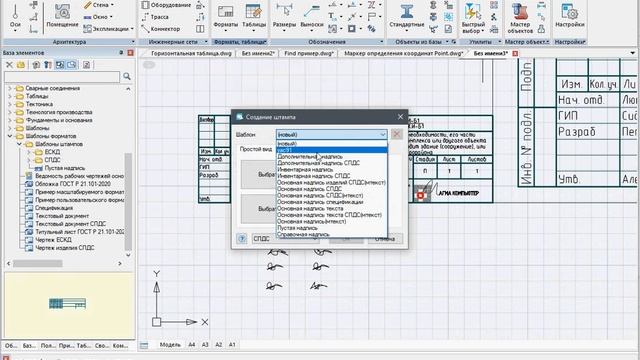Click the text T tool in Обозначения
Image resolution: width=640 pixels, height=360 pixels.
click(331, 17)
